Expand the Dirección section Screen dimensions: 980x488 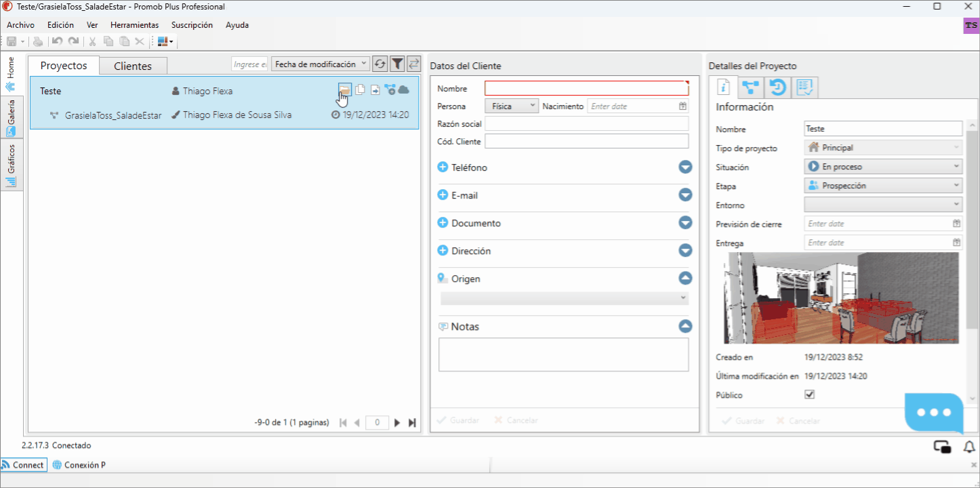(x=685, y=251)
